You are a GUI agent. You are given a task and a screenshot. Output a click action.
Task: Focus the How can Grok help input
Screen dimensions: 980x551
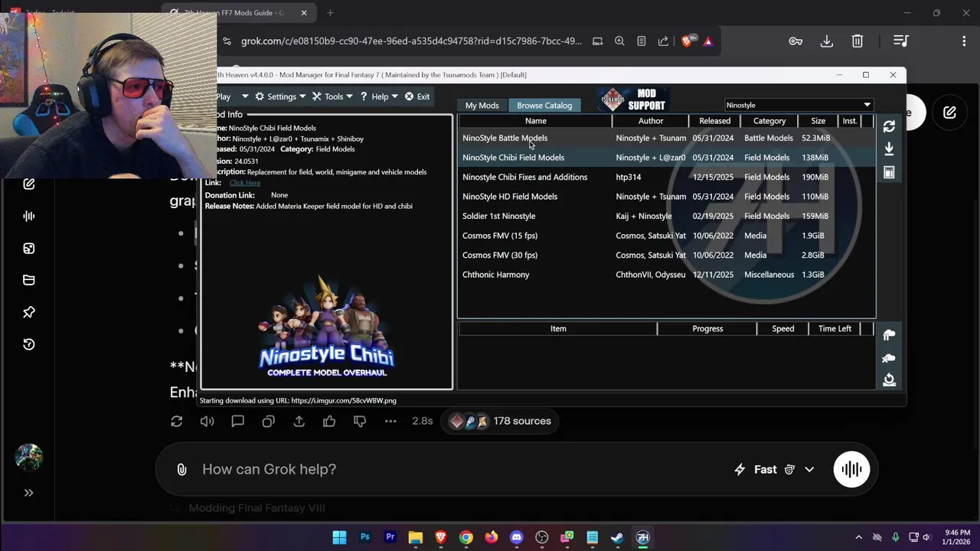point(459,469)
